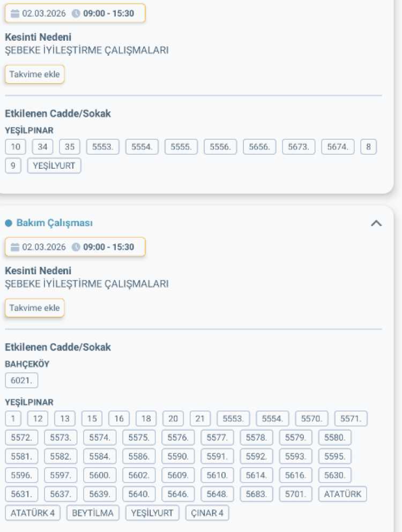
Task: Click clock icon in Bakım Çalışması time badge
Action: point(76,247)
